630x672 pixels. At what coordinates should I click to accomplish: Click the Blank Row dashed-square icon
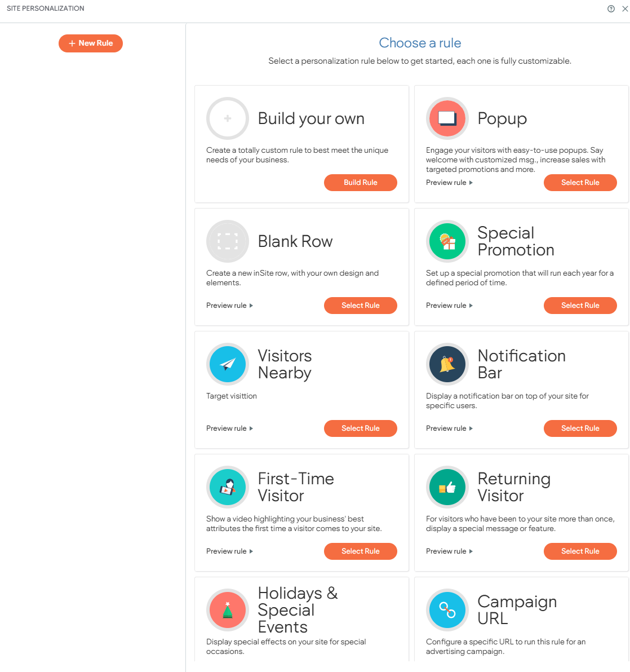click(228, 241)
